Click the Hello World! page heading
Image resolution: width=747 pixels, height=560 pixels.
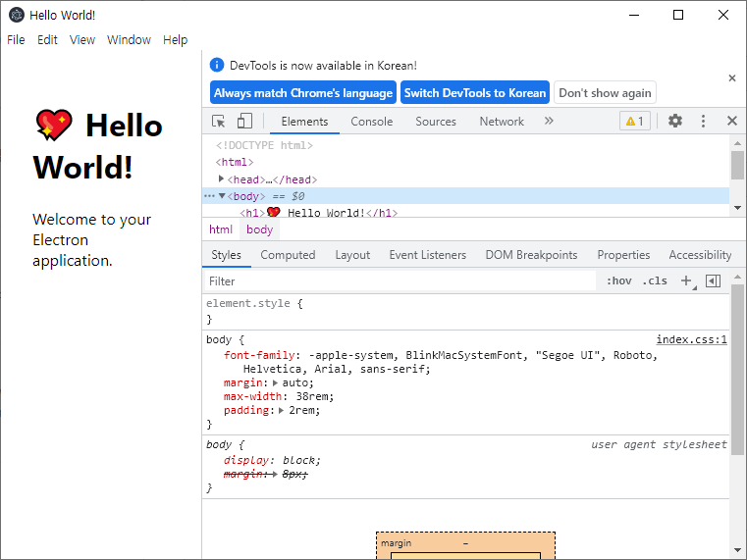tap(97, 146)
